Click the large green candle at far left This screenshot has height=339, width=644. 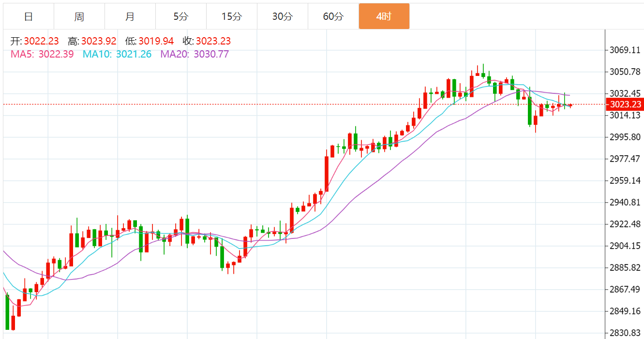point(7,312)
